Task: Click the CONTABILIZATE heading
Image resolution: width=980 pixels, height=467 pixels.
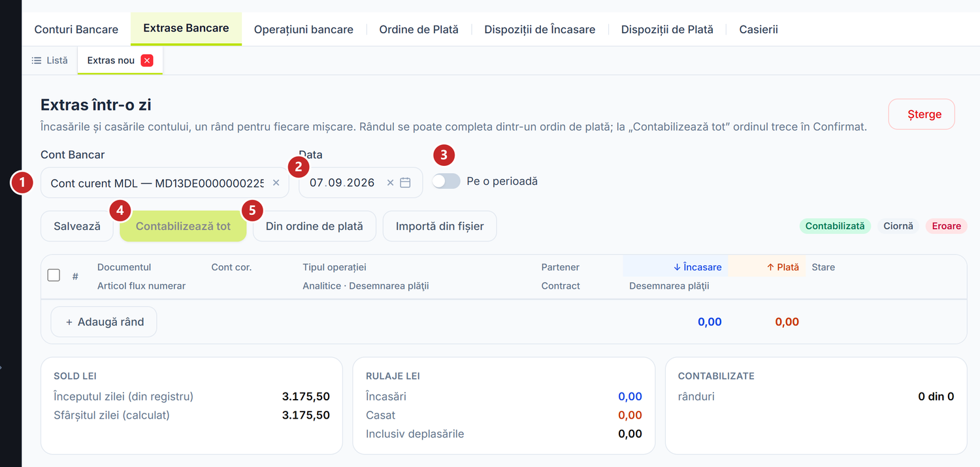Action: [716, 376]
